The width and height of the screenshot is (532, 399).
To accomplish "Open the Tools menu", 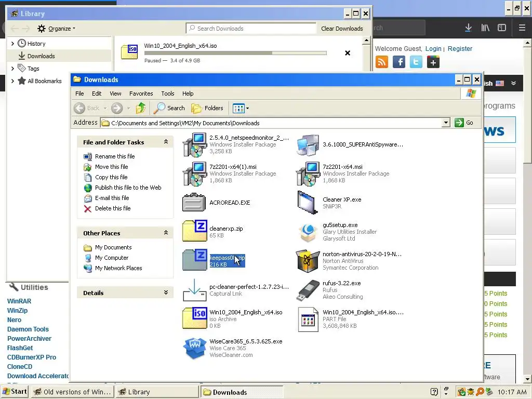I will point(168,94).
